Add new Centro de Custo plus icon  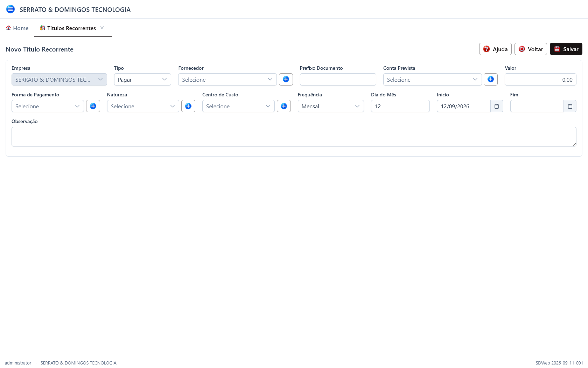[x=284, y=106]
